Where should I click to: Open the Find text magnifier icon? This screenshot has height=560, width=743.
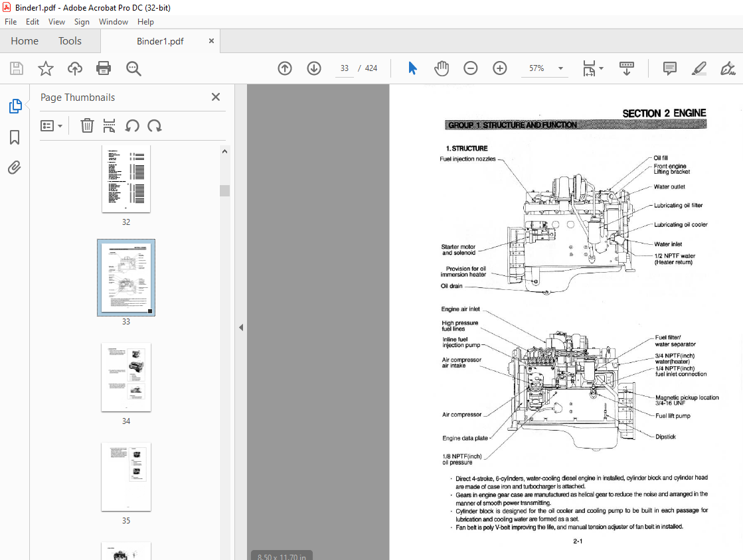[133, 68]
